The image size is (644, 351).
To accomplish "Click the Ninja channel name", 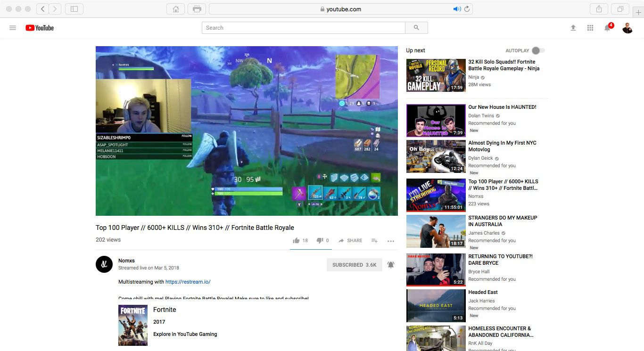I will coord(473,77).
